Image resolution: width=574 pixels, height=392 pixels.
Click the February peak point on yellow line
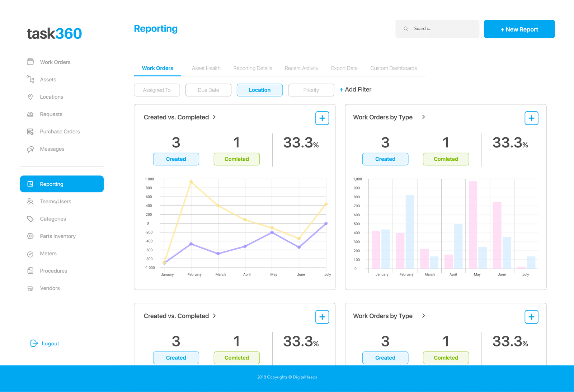point(191,182)
